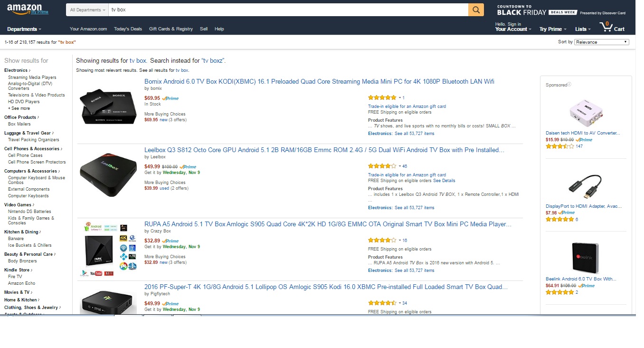644x348 pixels.
Task: Open Sell nav item
Action: click(x=204, y=29)
